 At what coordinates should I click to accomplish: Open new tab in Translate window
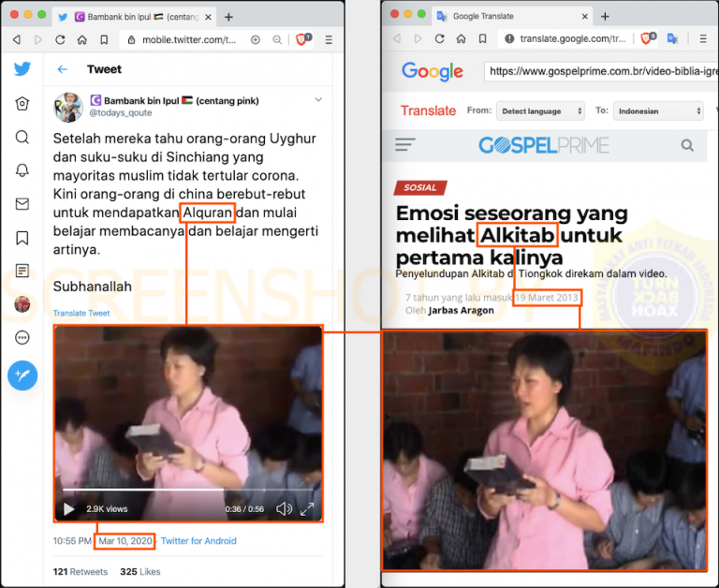[605, 16]
